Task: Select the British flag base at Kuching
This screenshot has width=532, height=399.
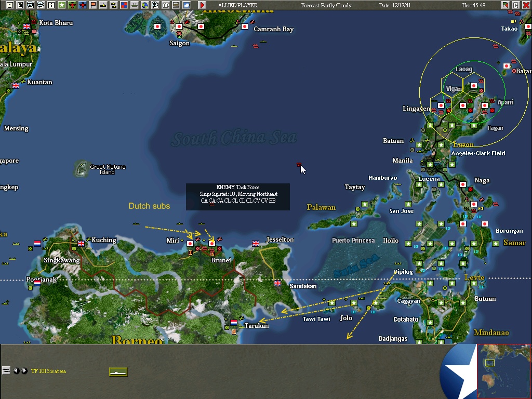Action: pos(81,244)
